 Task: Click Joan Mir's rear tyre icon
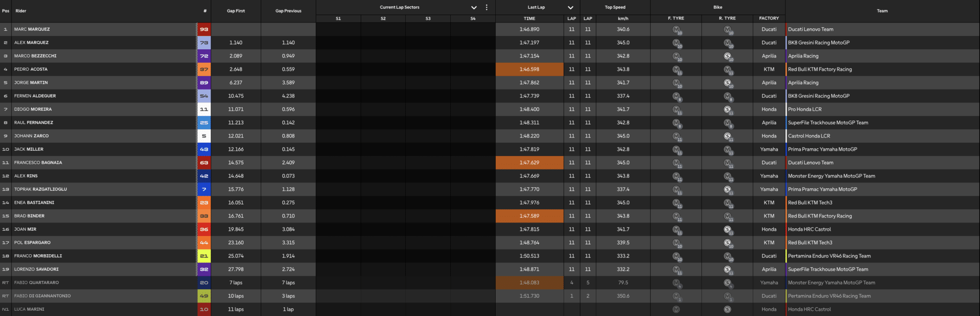pos(727,229)
